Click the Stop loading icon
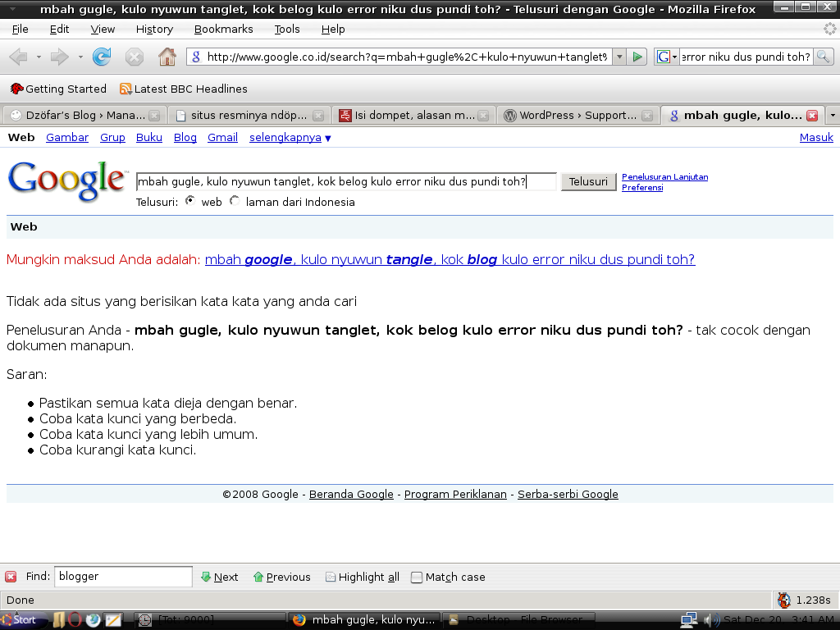 pyautogui.click(x=134, y=57)
